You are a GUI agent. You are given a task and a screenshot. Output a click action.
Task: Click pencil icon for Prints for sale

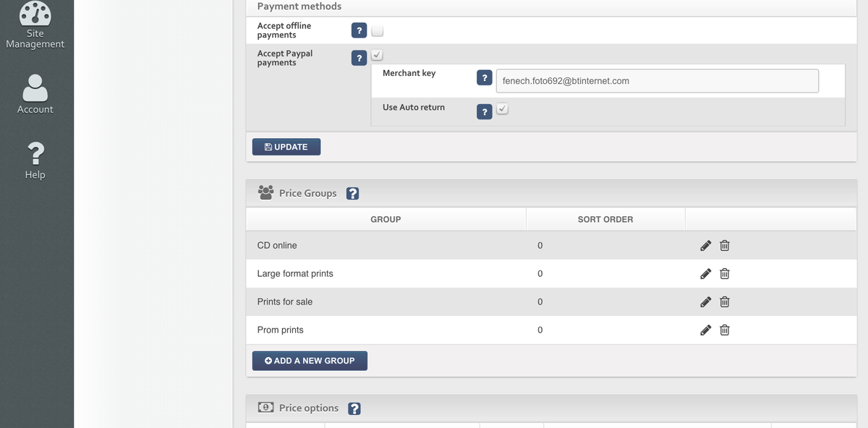[706, 302]
